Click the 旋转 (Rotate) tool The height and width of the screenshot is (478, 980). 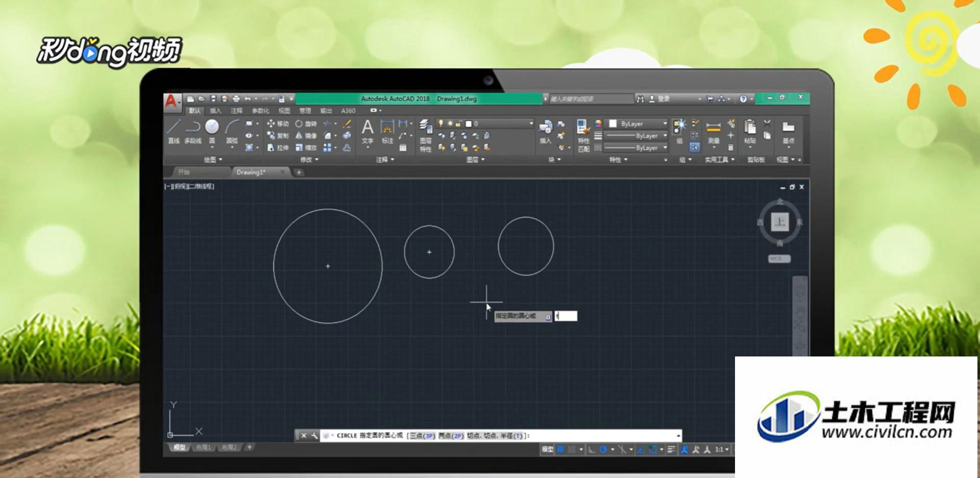(306, 124)
